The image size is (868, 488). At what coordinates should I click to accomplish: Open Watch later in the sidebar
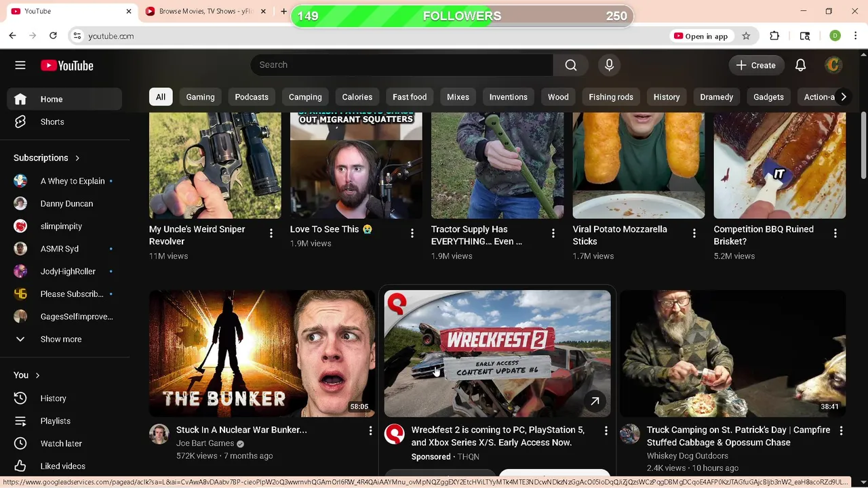65,443
